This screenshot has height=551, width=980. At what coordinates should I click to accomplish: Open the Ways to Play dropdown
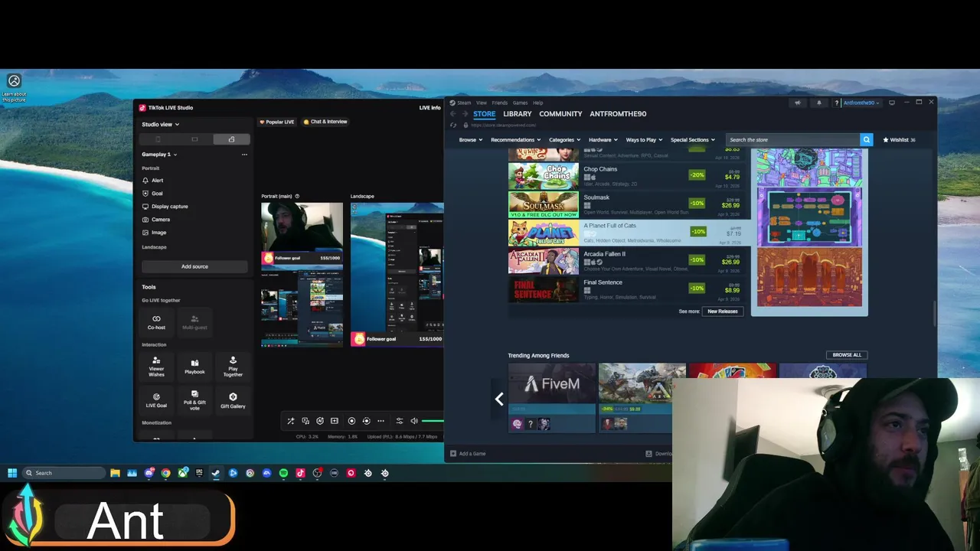pos(644,140)
